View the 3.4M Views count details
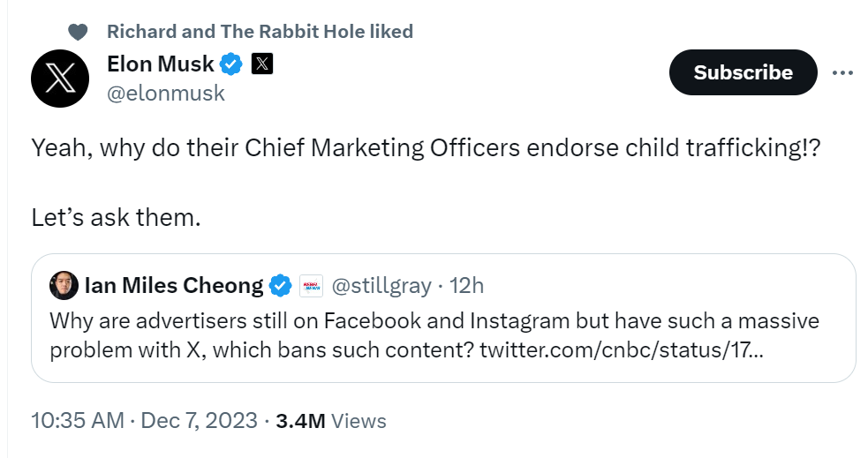Viewport: 868px width, 458px height. click(331, 421)
